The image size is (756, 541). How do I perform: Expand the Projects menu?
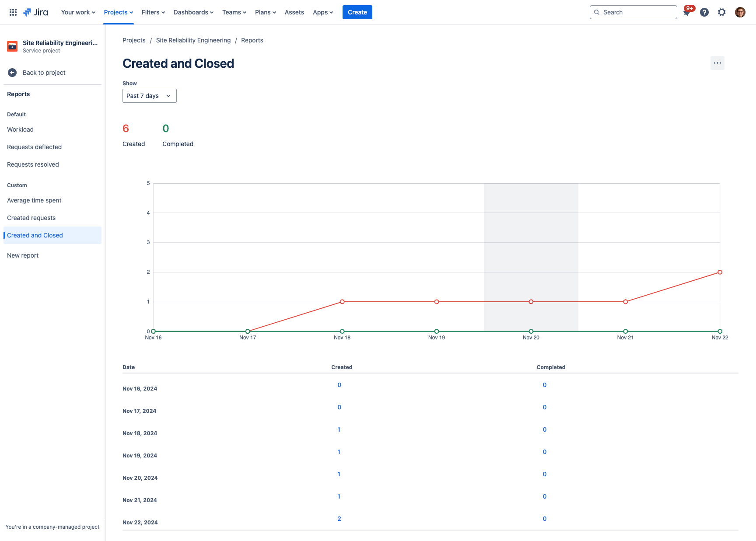[x=119, y=12]
